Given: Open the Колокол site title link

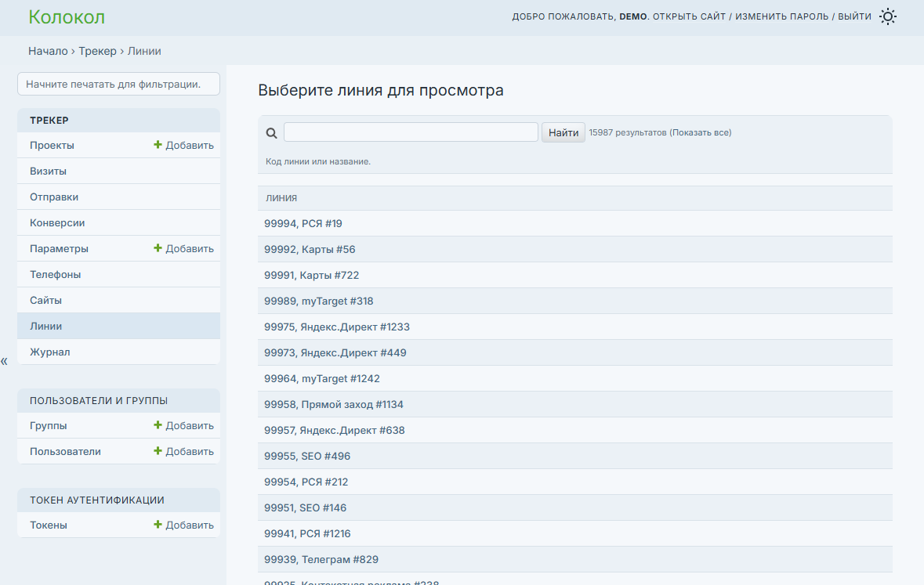Looking at the screenshot, I should tap(67, 17).
